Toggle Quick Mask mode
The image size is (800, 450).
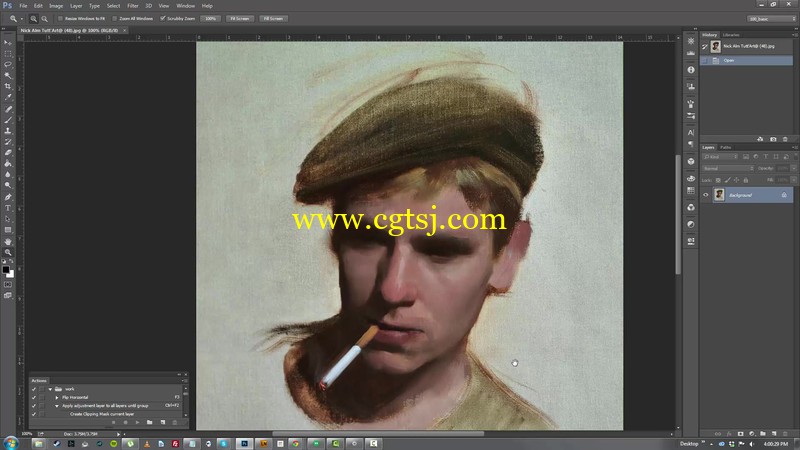8,285
